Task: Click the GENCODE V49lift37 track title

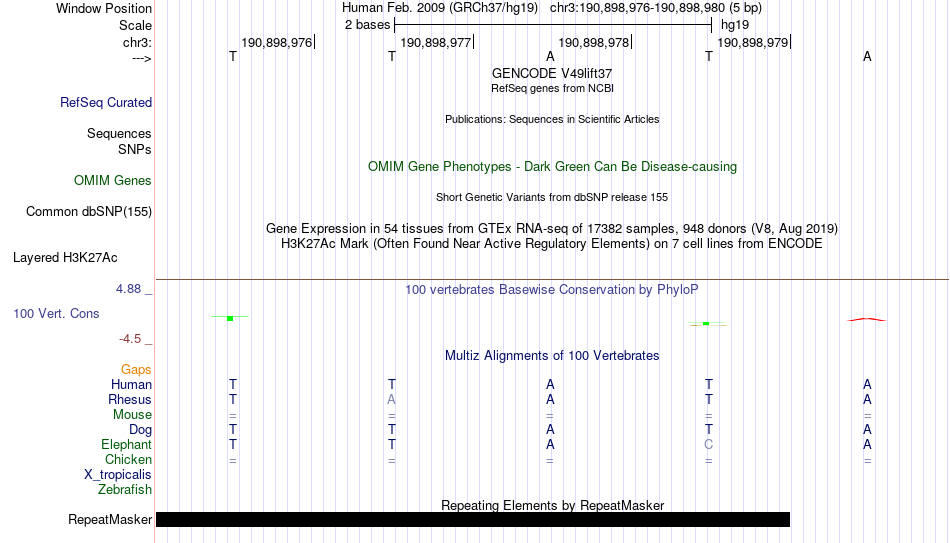Action: [552, 73]
